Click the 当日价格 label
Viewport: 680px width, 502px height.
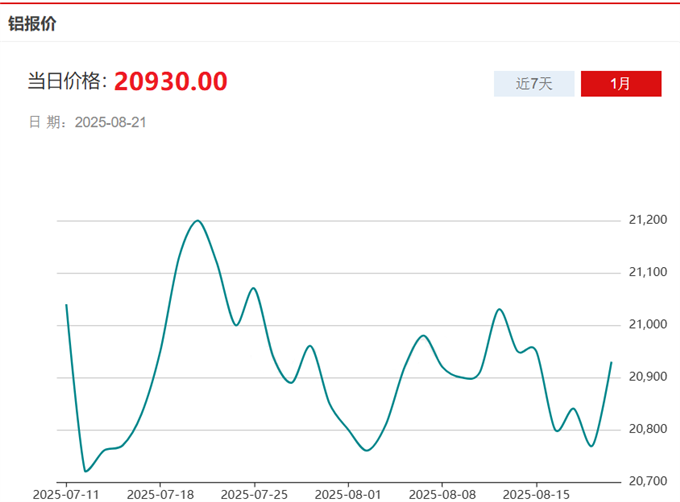click(x=66, y=82)
